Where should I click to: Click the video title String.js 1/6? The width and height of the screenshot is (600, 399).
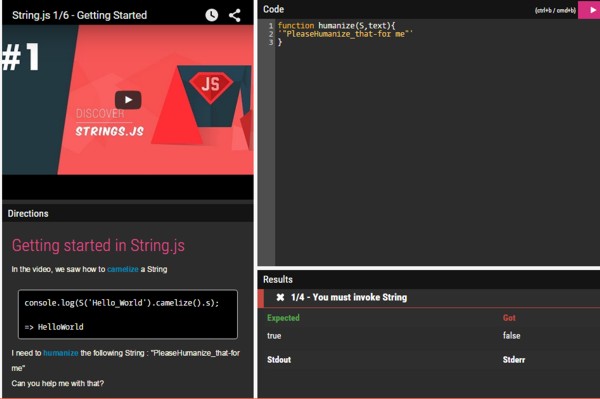tap(79, 15)
